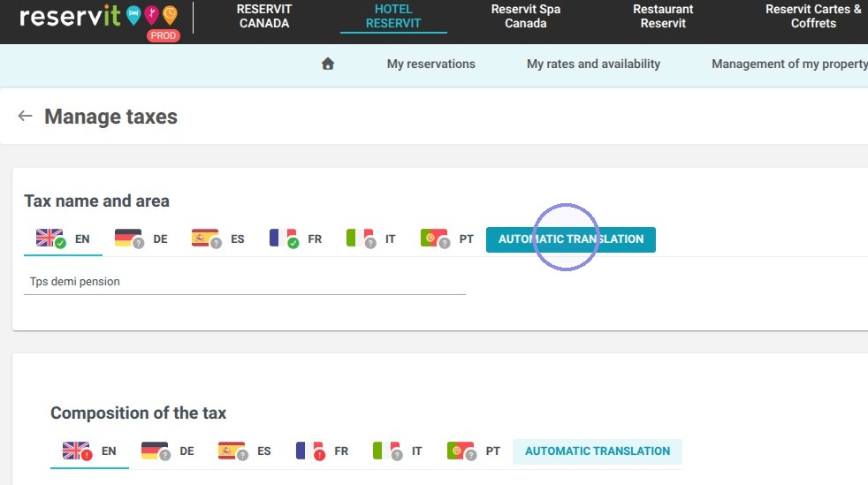
Task: Click the back arrow beside Manage taxes
Action: coord(25,116)
